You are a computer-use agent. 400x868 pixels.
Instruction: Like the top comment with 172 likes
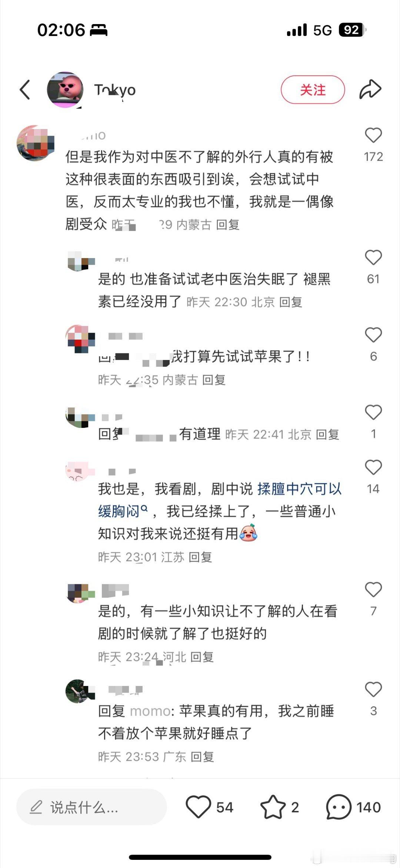[x=373, y=135]
